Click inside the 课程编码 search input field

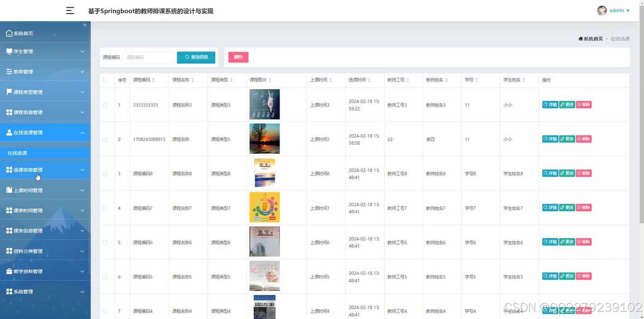149,57
